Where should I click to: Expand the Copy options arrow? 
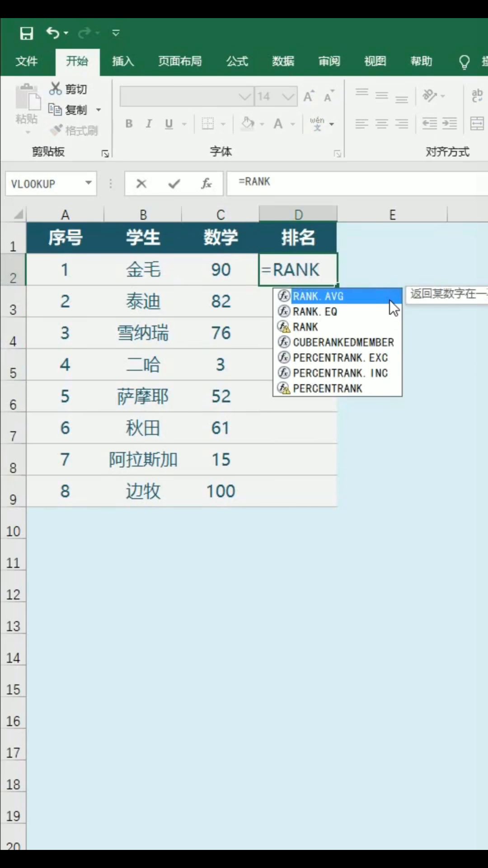point(99,110)
